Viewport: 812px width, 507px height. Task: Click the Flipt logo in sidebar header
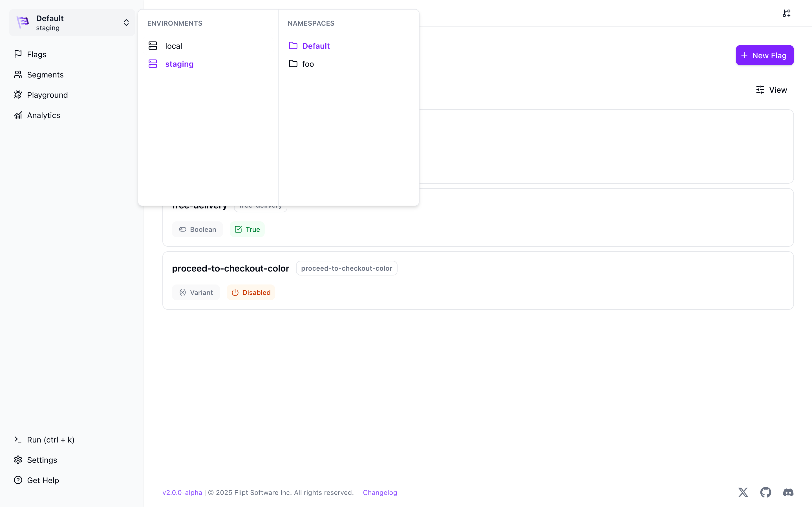[x=23, y=23]
